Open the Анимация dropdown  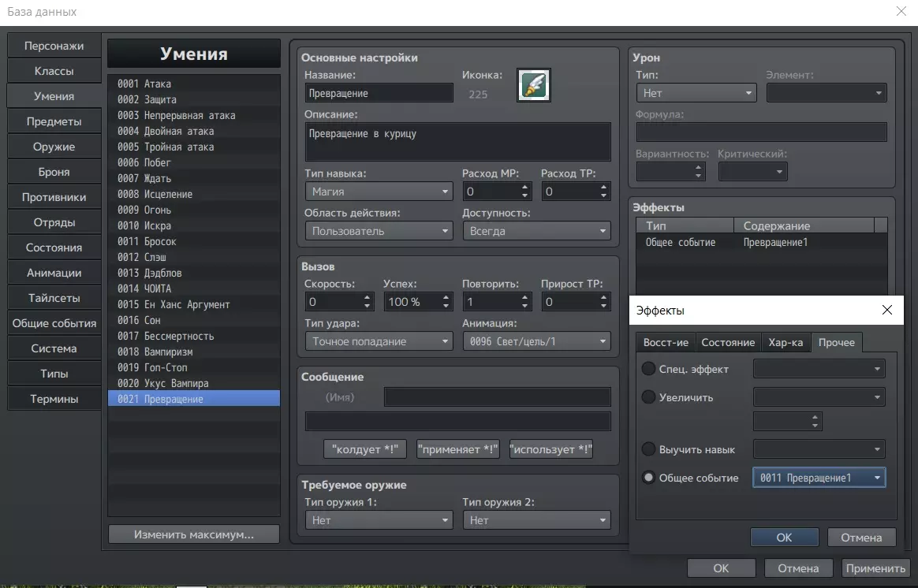coord(536,341)
